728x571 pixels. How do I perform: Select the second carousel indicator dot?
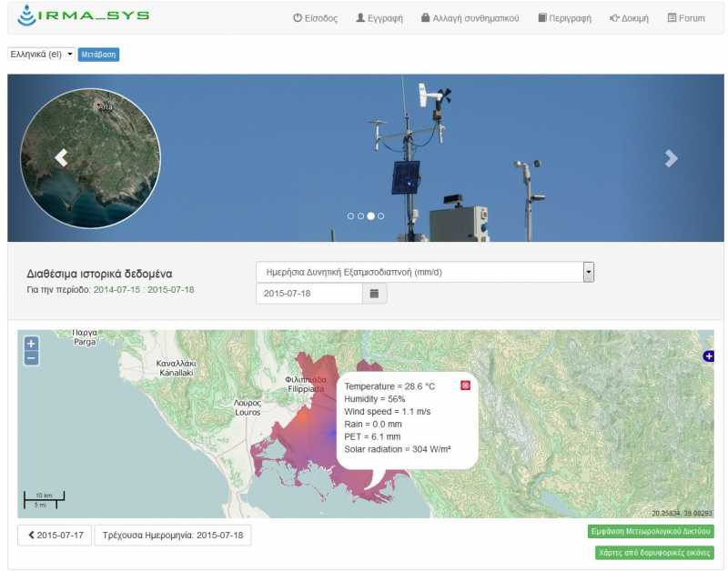click(x=360, y=216)
